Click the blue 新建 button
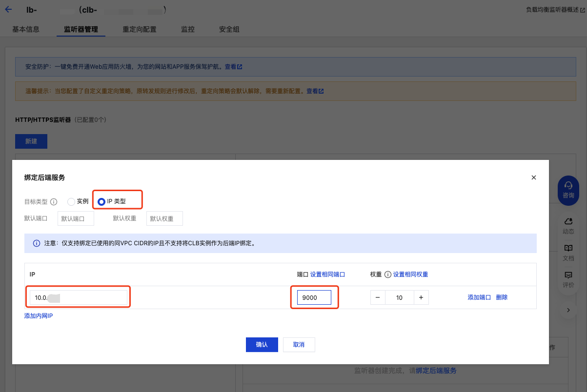587x392 pixels. point(31,141)
